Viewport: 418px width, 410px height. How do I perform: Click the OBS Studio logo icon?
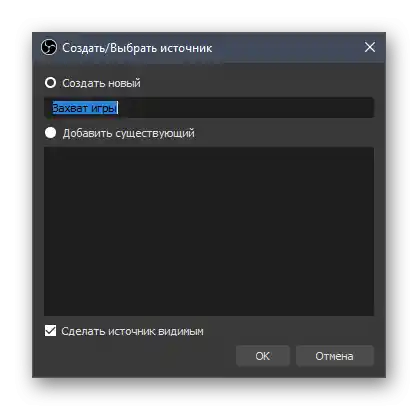point(49,47)
